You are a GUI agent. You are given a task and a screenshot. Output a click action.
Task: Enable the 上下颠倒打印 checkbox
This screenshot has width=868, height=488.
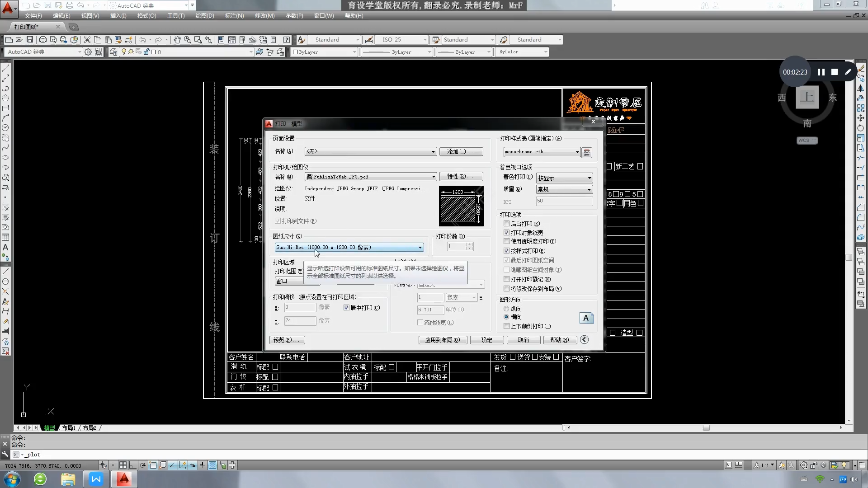pos(506,326)
